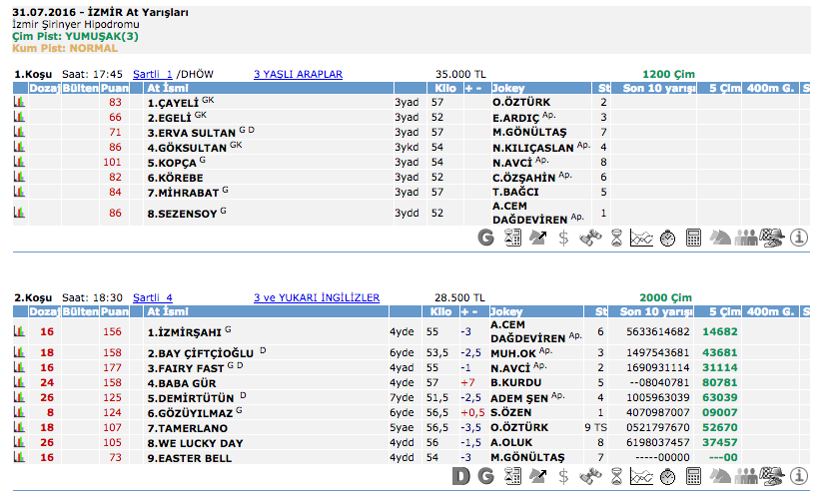Click the Jokey column header in race 1
The width and height of the screenshot is (824, 504).
[x=507, y=88]
